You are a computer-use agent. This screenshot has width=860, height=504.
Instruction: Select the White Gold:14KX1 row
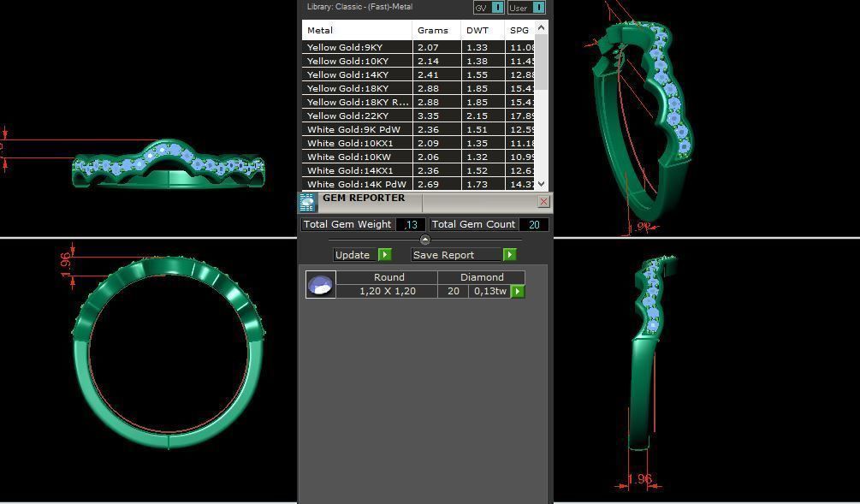[x=418, y=170]
